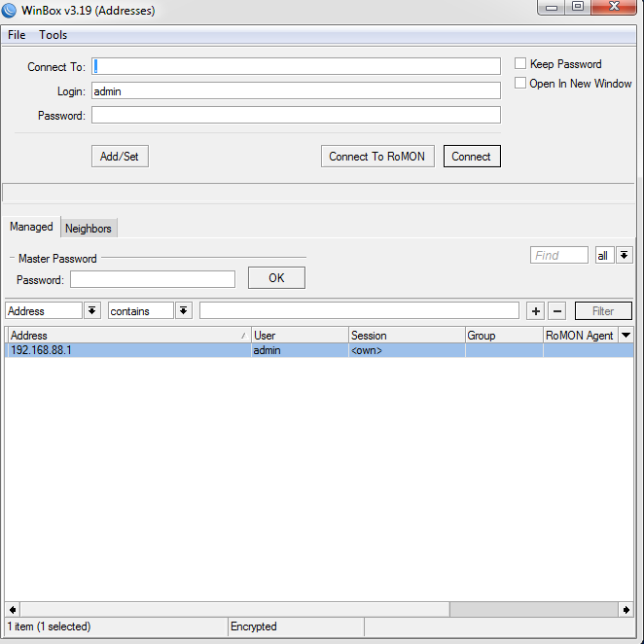Open column chooser dropdown beside RoMON Agent
Screen dimensions: 644x644
626,336
